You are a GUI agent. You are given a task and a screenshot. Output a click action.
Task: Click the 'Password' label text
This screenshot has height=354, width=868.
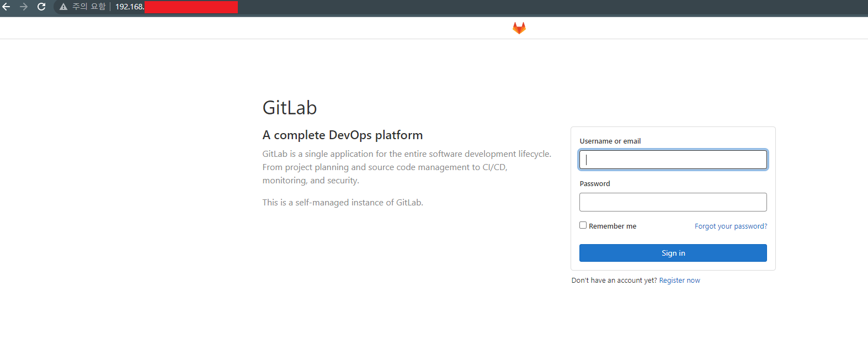tap(595, 184)
